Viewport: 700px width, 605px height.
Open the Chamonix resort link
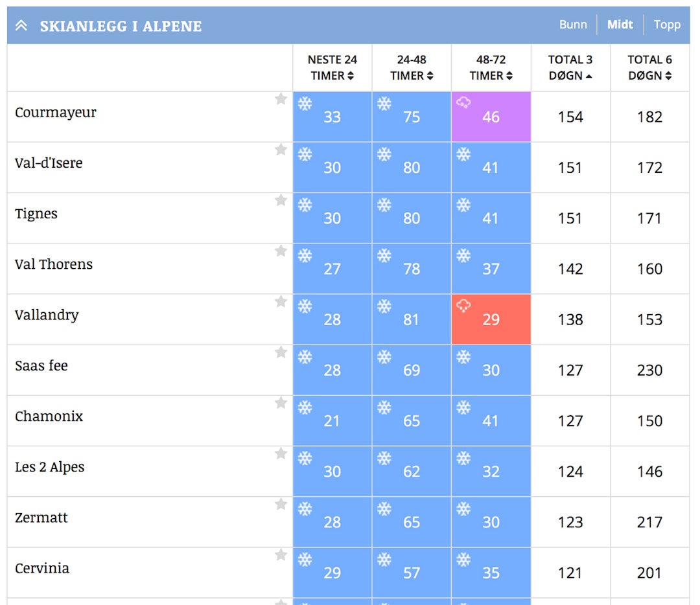point(49,417)
